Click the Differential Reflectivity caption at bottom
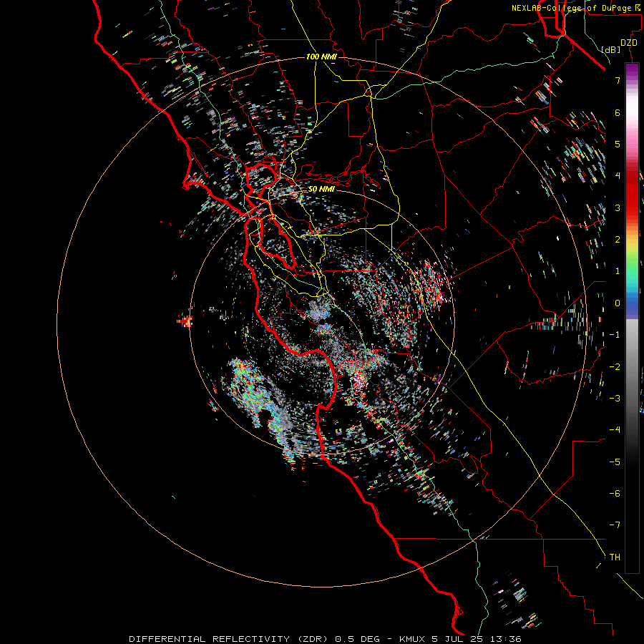Viewport: 644px width, 644px height. point(325,639)
